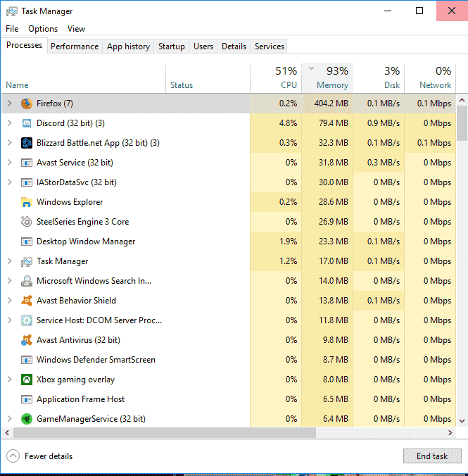This screenshot has width=468, height=476.
Task: Select the Processes tab
Action: [x=25, y=45]
